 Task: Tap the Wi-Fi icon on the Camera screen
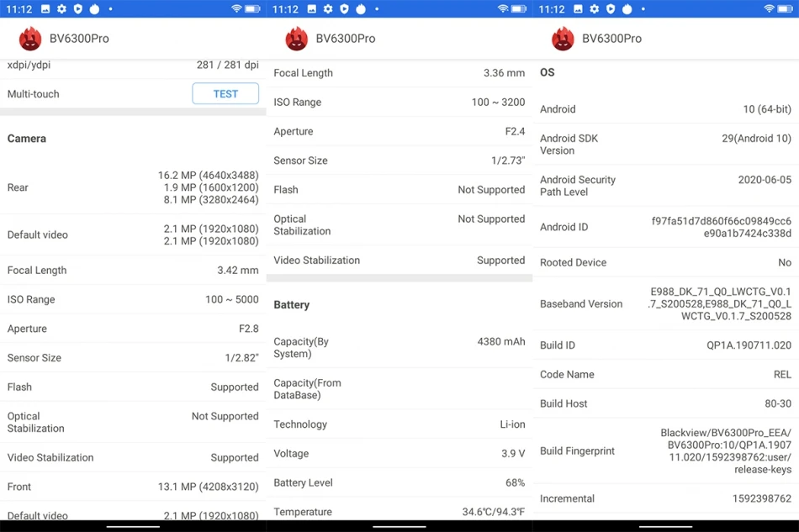pos(236,8)
